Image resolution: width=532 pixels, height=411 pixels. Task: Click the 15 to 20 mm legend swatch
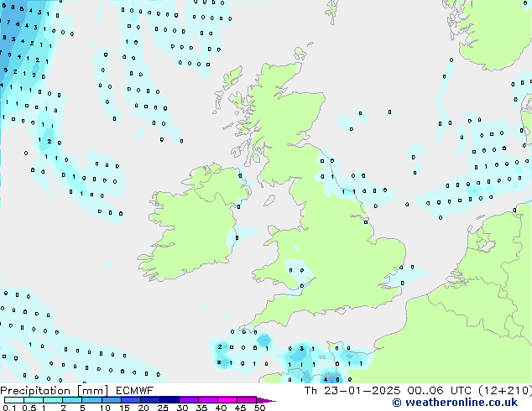coord(131,400)
